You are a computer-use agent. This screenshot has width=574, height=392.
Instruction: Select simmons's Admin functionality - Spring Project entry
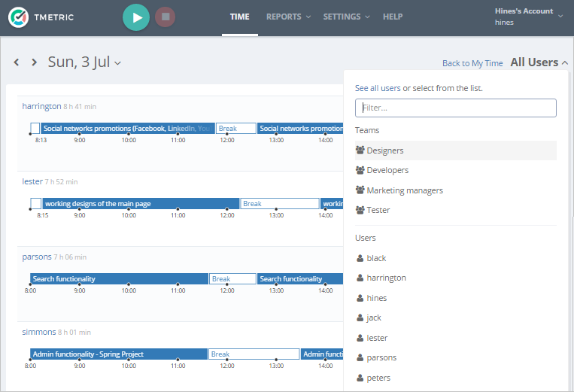[x=119, y=354]
